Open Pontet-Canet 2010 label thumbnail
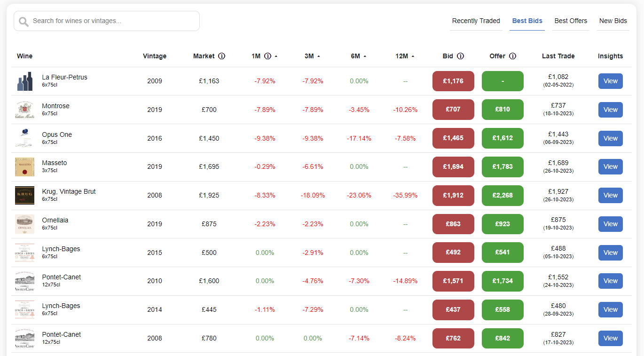Screen dimensions: 644x356 coord(25,281)
